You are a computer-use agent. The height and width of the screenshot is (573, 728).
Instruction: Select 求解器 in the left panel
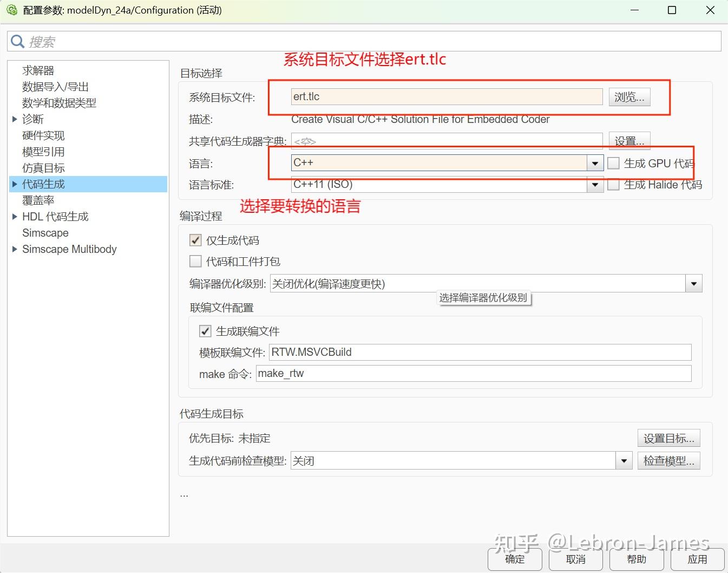38,70
